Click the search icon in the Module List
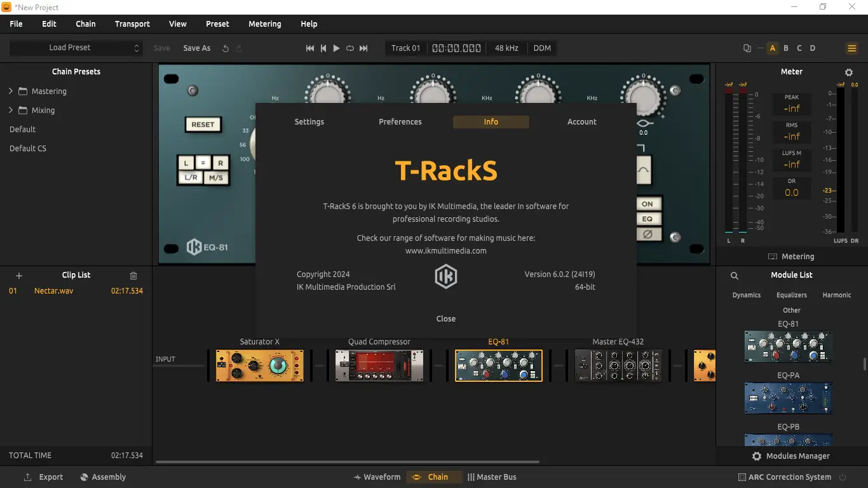 (x=734, y=276)
